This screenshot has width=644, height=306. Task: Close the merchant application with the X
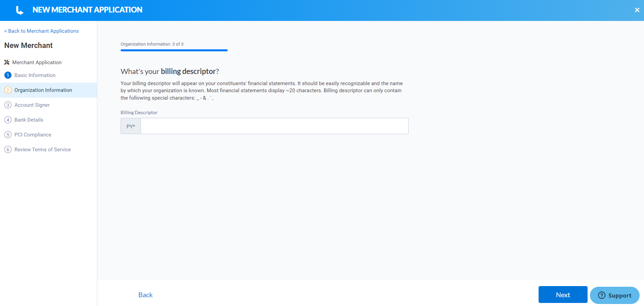click(x=637, y=10)
